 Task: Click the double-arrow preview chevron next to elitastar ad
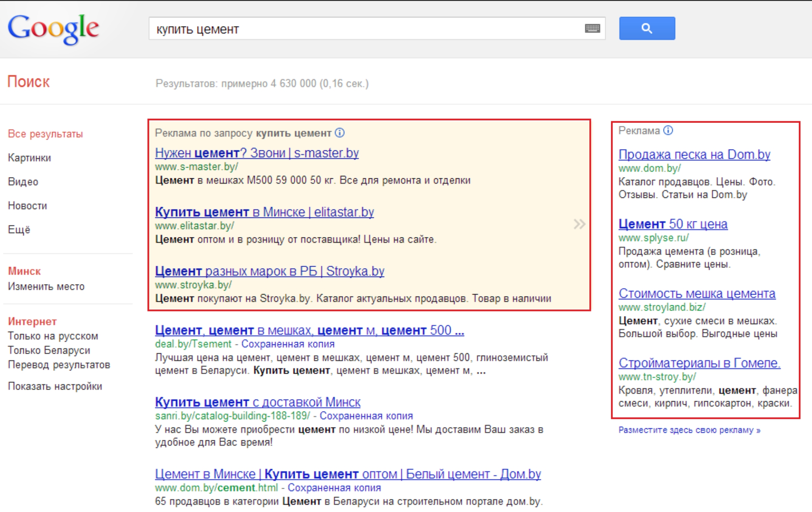click(x=579, y=224)
